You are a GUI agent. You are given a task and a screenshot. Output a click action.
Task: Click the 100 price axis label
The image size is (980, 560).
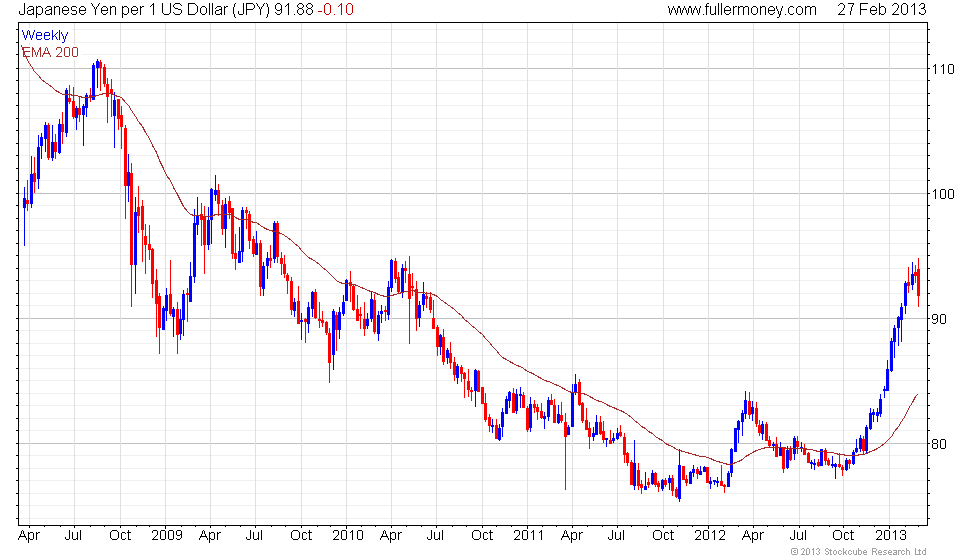pos(943,194)
